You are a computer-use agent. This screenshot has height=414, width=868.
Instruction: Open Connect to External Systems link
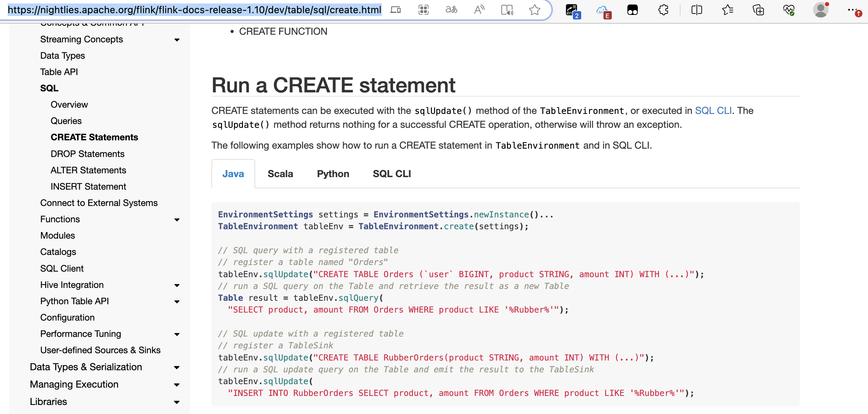click(x=99, y=203)
